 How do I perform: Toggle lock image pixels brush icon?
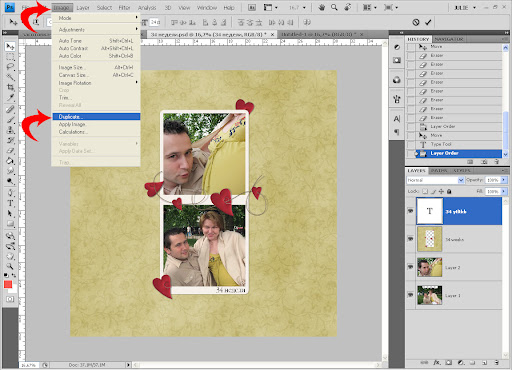tap(433, 191)
